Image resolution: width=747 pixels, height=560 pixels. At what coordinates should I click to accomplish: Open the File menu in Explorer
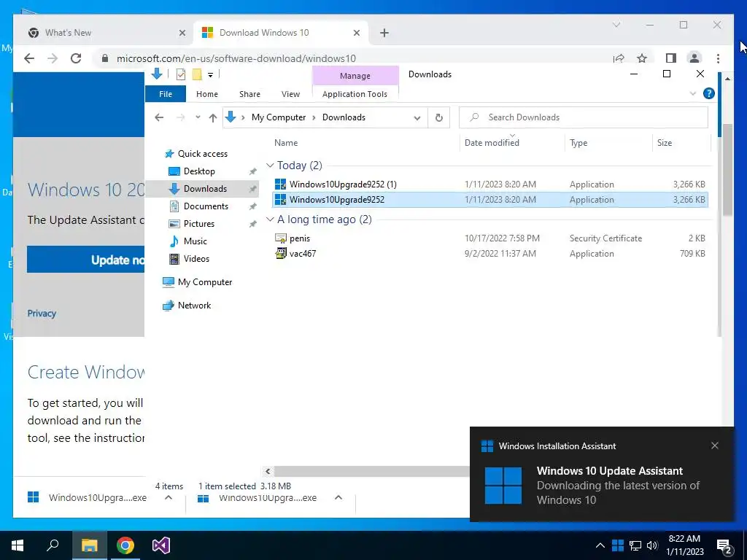[x=166, y=94]
